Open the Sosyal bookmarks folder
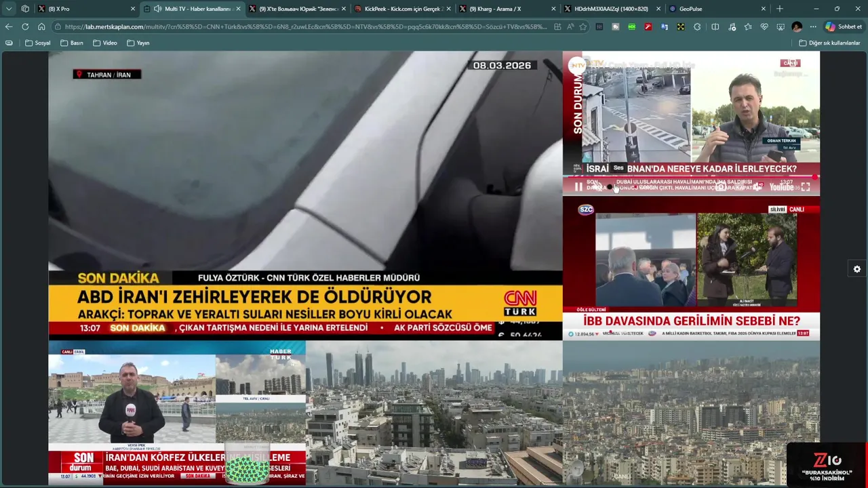The width and height of the screenshot is (868, 488). click(38, 43)
